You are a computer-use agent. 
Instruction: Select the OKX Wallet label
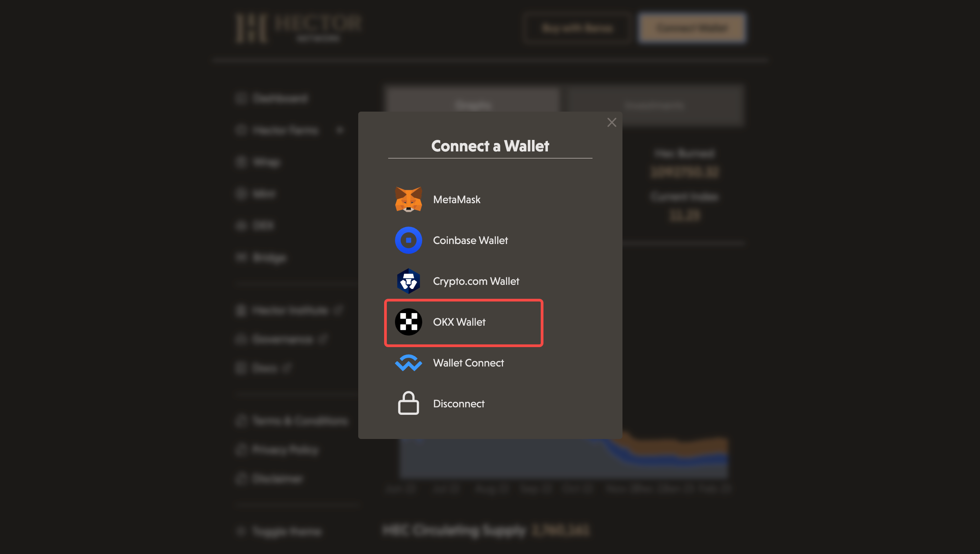pyautogui.click(x=459, y=322)
